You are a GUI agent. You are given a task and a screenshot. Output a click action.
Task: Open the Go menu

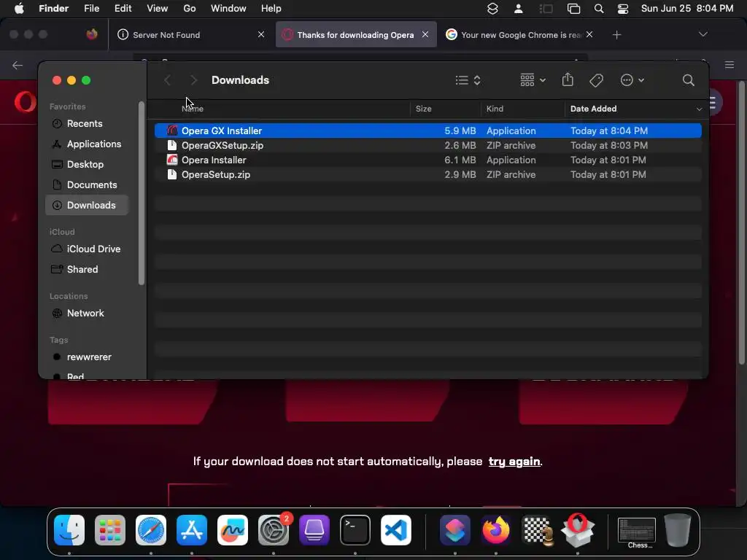click(189, 9)
